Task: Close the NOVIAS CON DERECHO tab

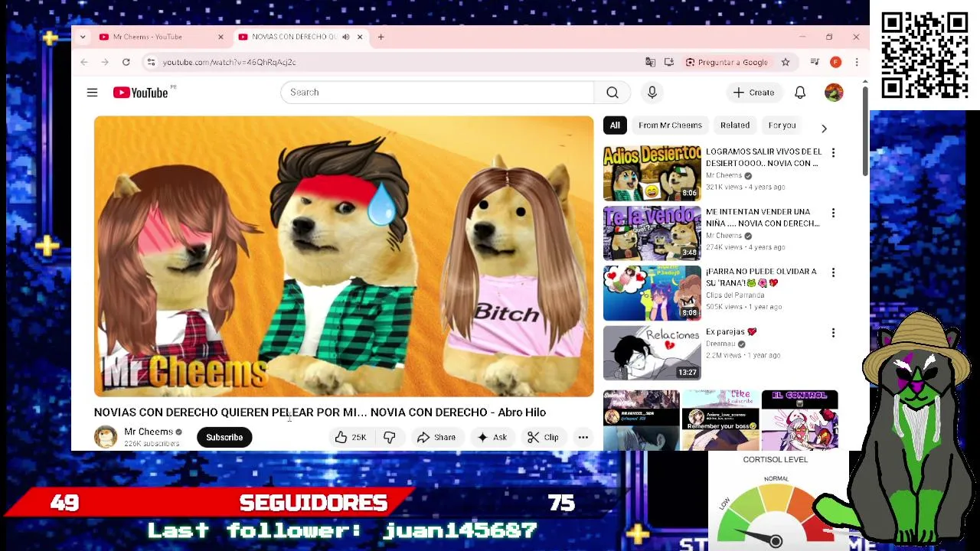Action: pyautogui.click(x=360, y=37)
